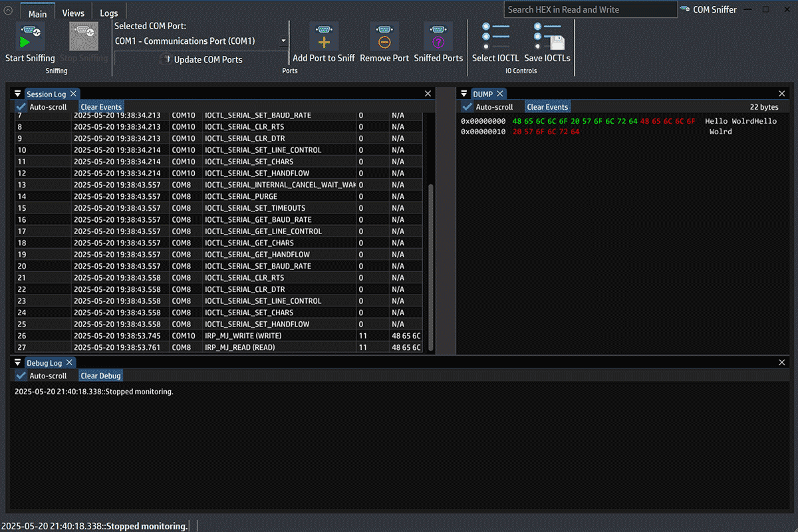Click the collapse ribbon circle icon
The height and width of the screenshot is (532, 798).
(8, 11)
